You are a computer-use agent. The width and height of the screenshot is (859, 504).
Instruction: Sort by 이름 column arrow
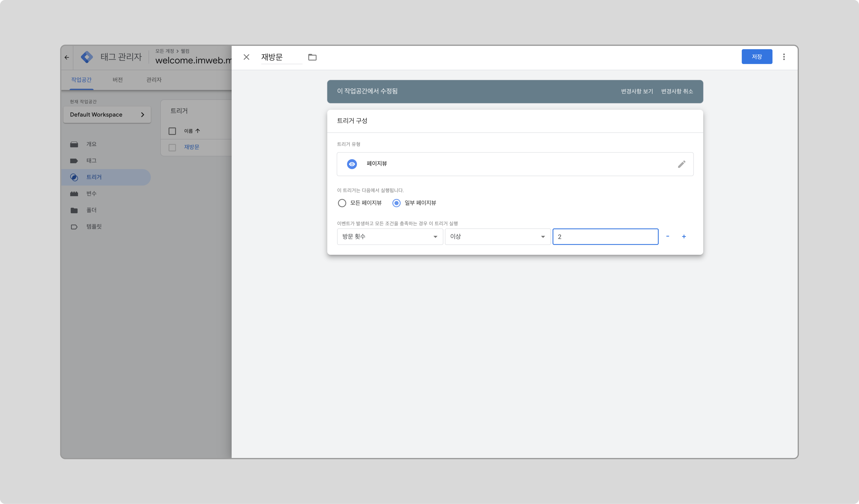coord(198,131)
